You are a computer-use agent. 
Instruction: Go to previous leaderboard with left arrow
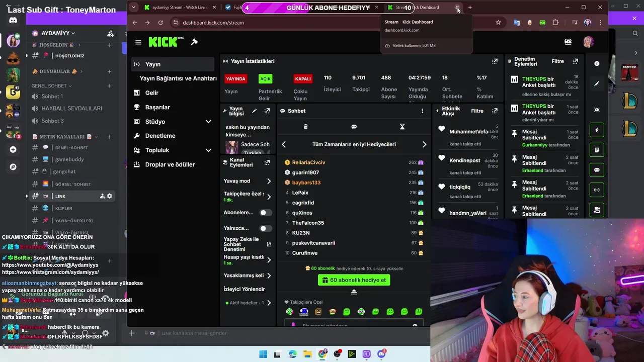[284, 144]
